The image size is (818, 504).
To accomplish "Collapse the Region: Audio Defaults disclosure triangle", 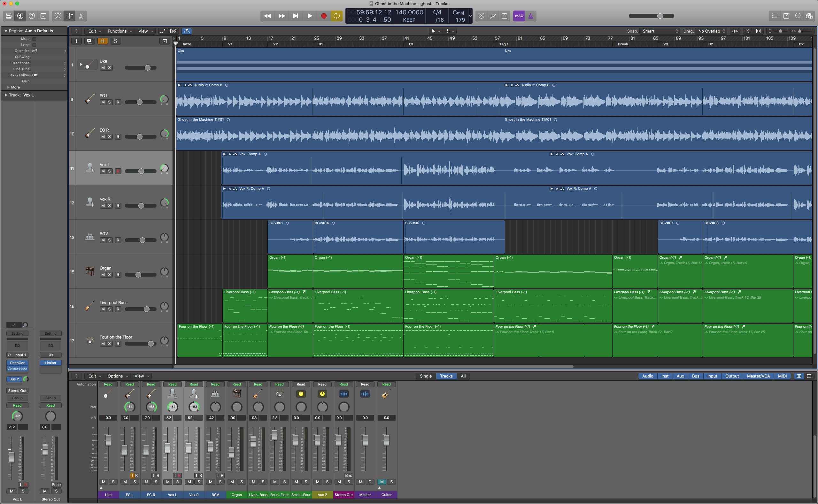I will pyautogui.click(x=6, y=31).
